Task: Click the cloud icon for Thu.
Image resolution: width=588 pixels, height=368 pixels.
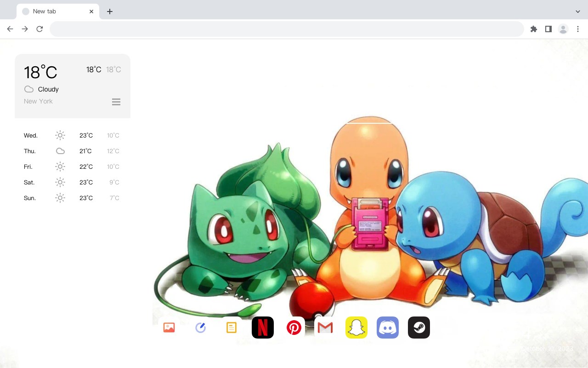Action: [x=60, y=151]
